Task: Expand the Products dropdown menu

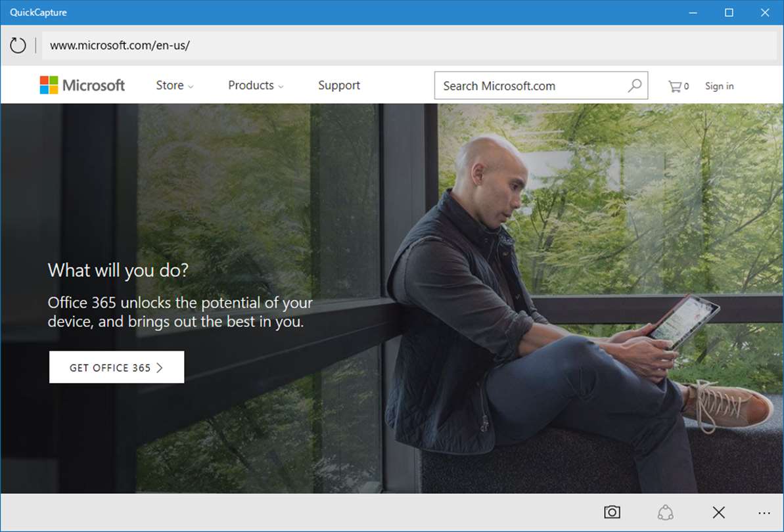Action: (x=256, y=85)
